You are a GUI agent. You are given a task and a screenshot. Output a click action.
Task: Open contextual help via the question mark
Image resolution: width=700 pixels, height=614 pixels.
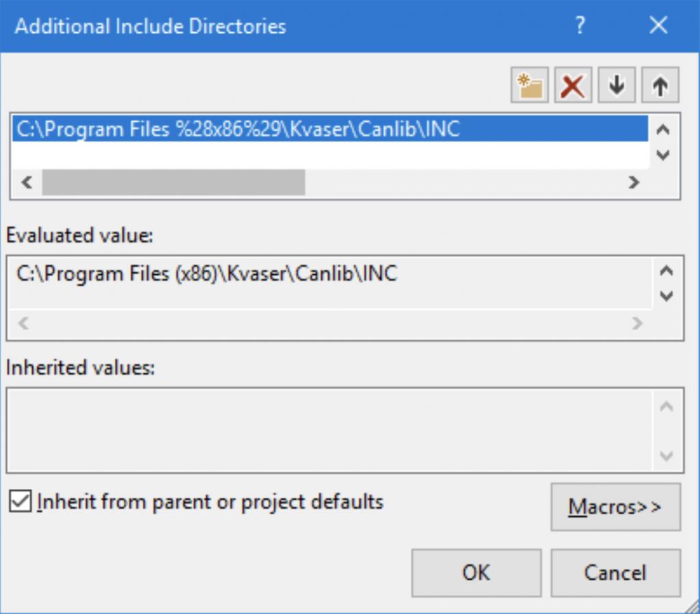tap(580, 25)
